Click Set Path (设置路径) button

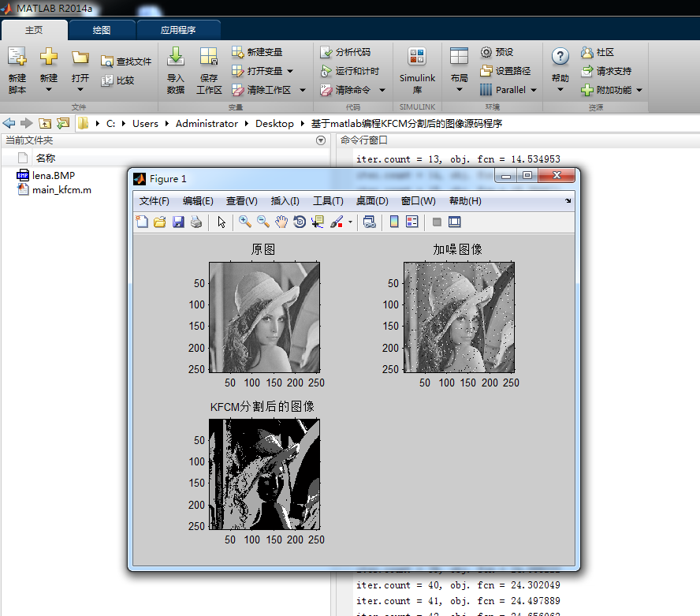(x=505, y=71)
